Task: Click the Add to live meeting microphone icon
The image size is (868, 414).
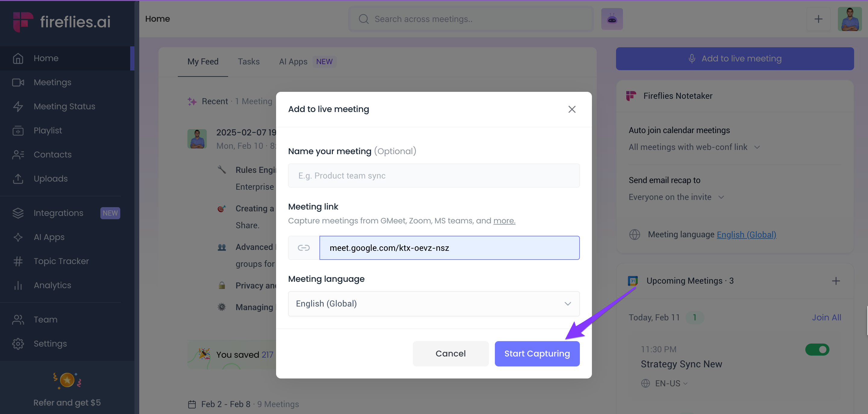Action: tap(692, 59)
